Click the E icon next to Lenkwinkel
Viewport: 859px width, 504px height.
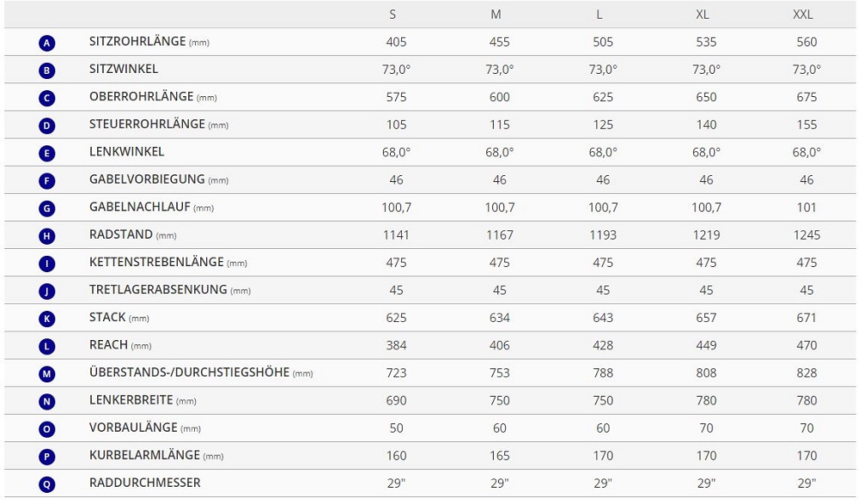coord(47,153)
